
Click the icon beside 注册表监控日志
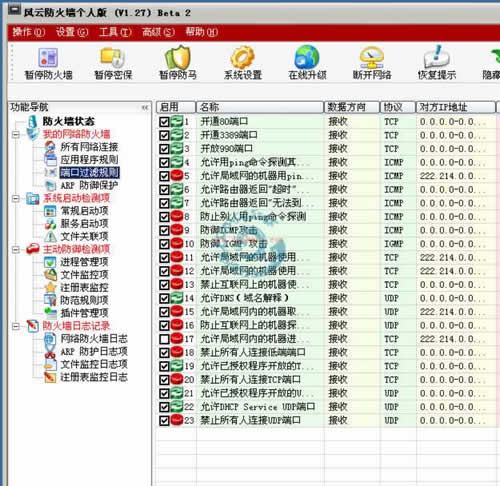pyautogui.click(x=50, y=377)
